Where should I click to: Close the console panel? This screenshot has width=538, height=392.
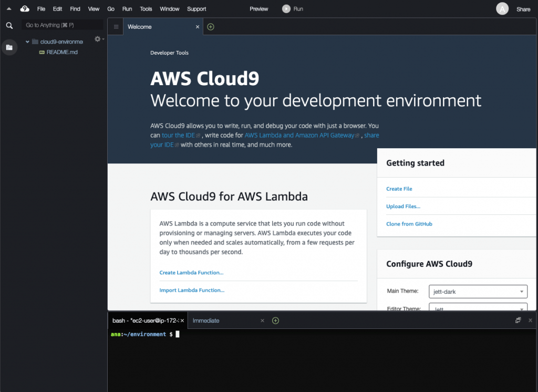pos(530,320)
